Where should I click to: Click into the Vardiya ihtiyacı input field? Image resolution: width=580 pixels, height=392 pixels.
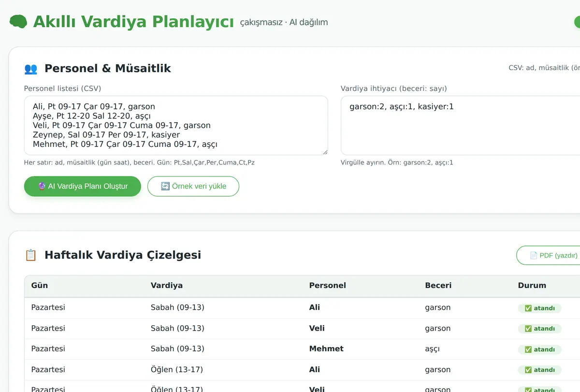click(460, 125)
